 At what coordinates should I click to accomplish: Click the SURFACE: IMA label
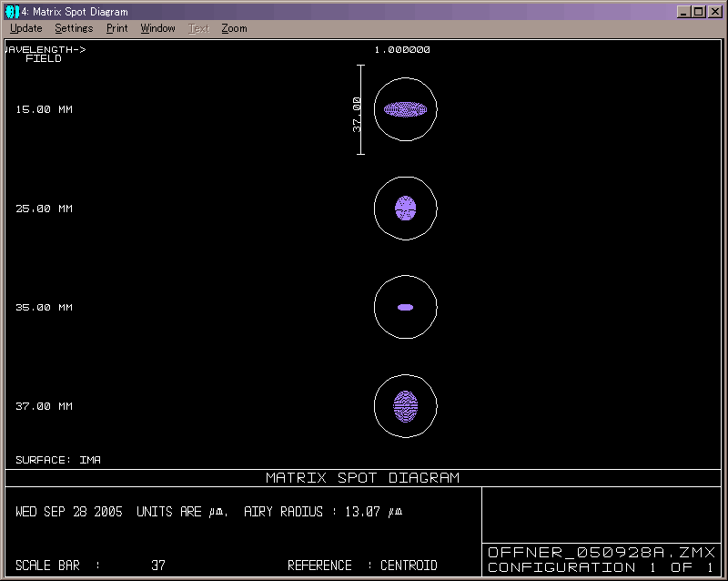[x=58, y=460]
